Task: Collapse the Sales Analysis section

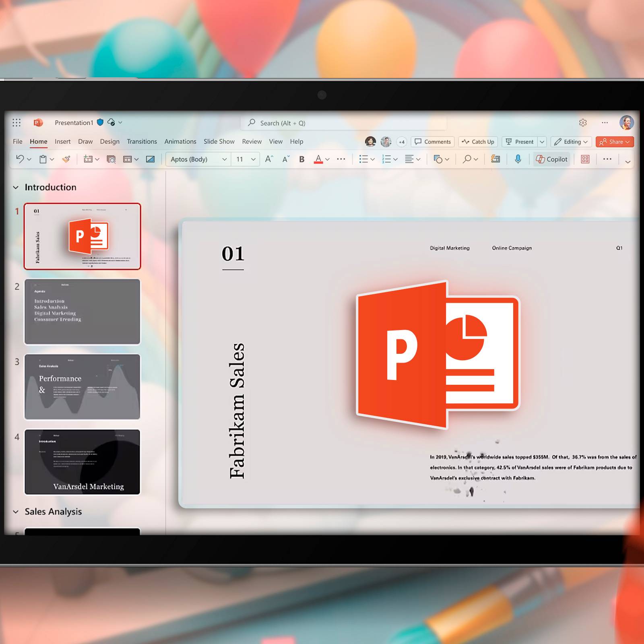Action: tap(16, 512)
